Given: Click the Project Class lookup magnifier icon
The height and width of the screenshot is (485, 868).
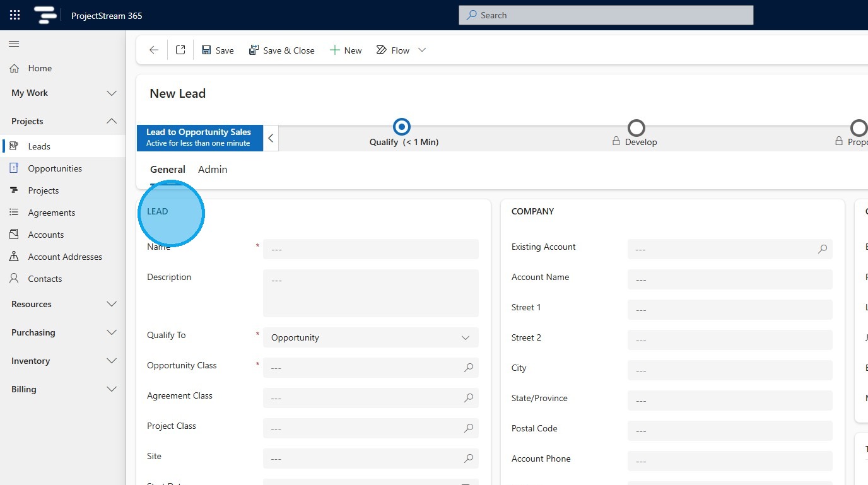Looking at the screenshot, I should (x=469, y=428).
